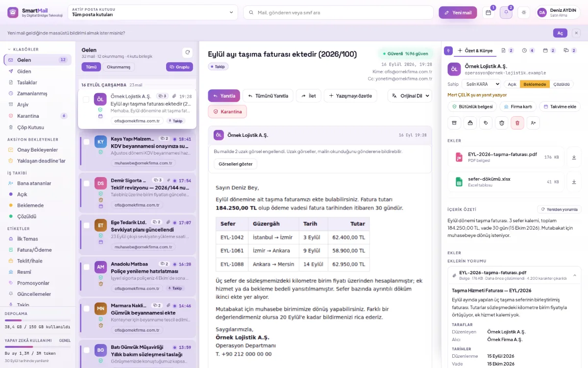588x368 pixels.
Task: Set status to Çözüldü
Action: 561,84
